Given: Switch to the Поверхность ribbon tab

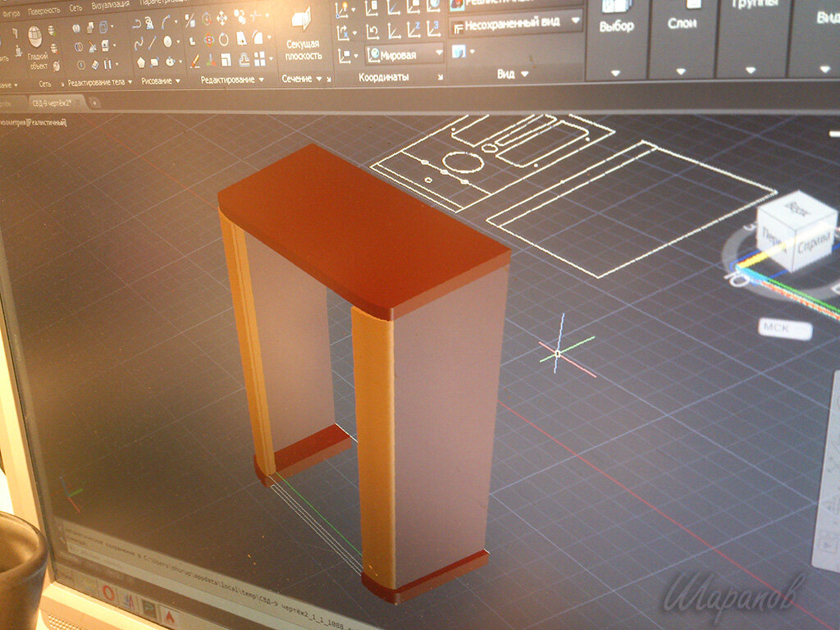Looking at the screenshot, I should coord(43,11).
